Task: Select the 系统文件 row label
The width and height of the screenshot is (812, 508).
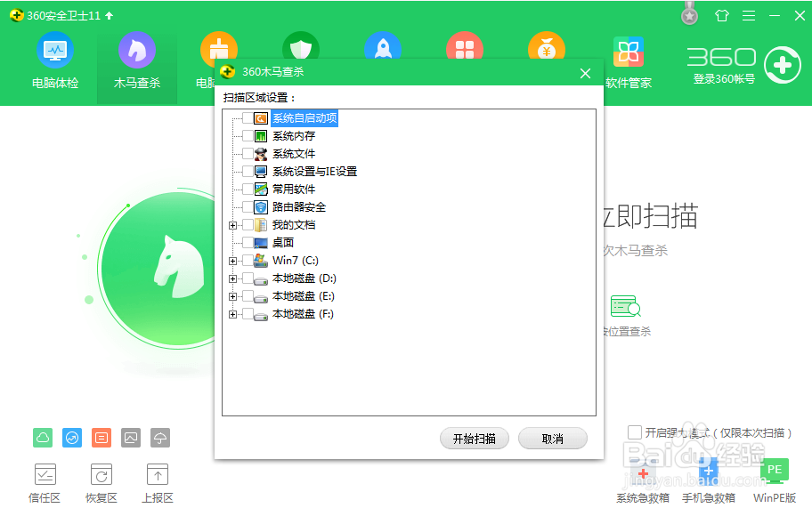Action: point(294,154)
